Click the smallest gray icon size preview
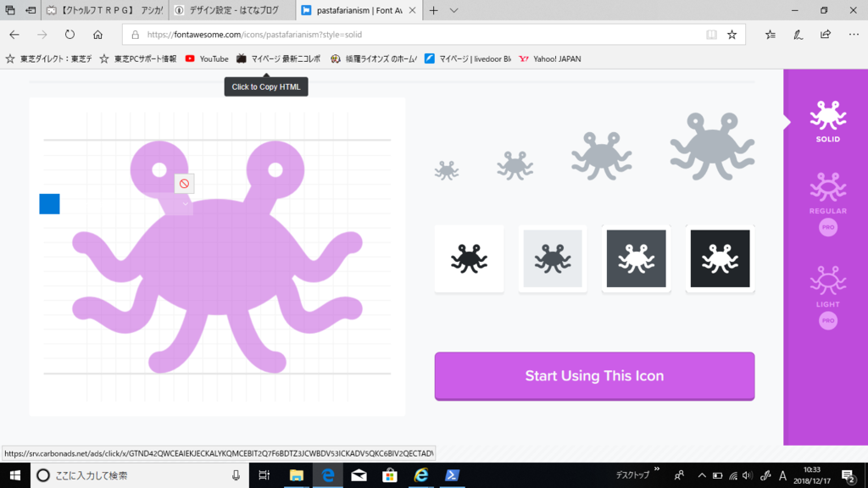868x488 pixels. point(446,170)
